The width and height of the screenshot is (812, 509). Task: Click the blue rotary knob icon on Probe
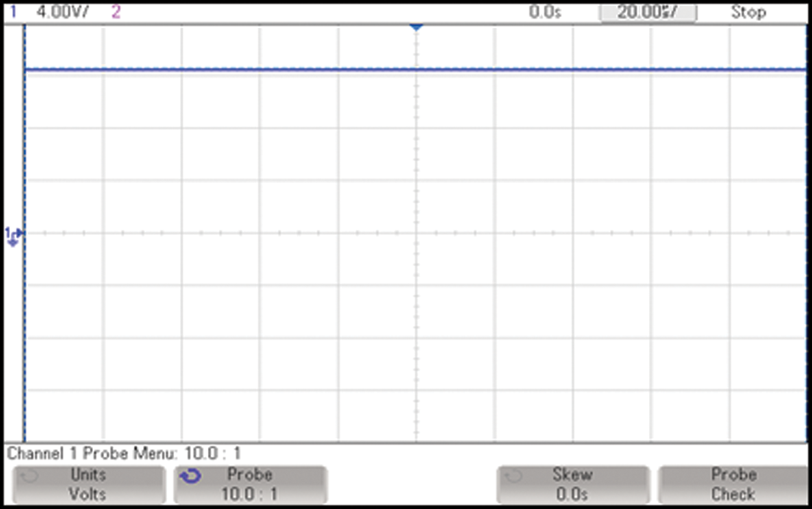pos(191,477)
